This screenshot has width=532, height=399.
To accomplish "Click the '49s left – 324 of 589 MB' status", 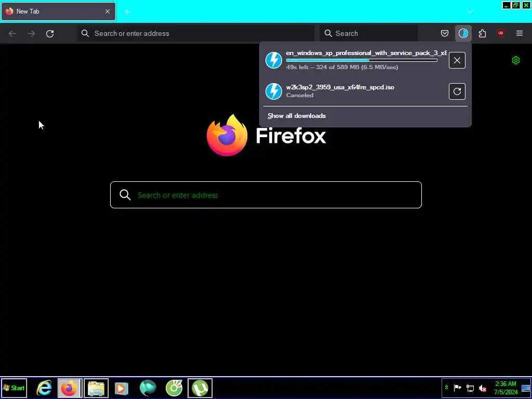I will [x=342, y=67].
